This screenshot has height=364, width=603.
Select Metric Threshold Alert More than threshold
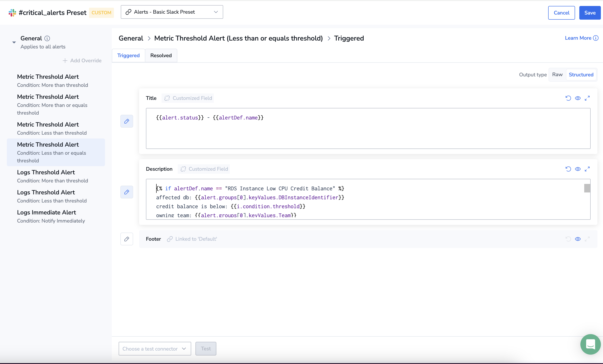56,81
